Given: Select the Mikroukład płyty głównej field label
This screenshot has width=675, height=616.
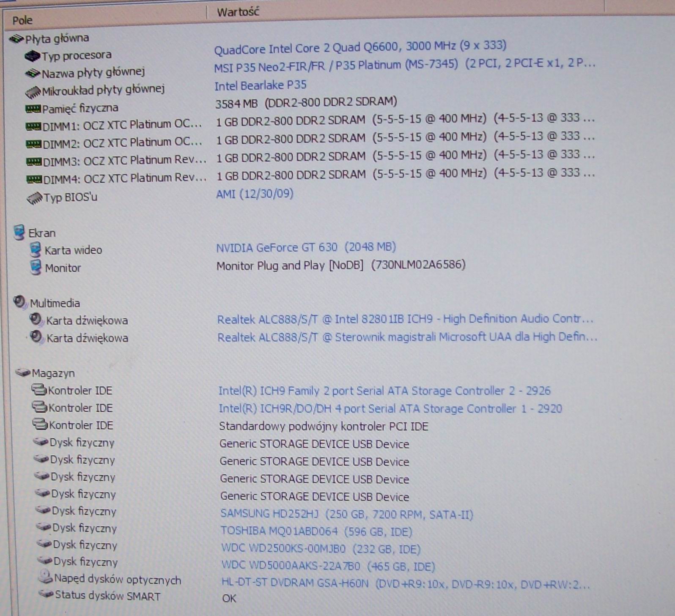Looking at the screenshot, I should [103, 90].
